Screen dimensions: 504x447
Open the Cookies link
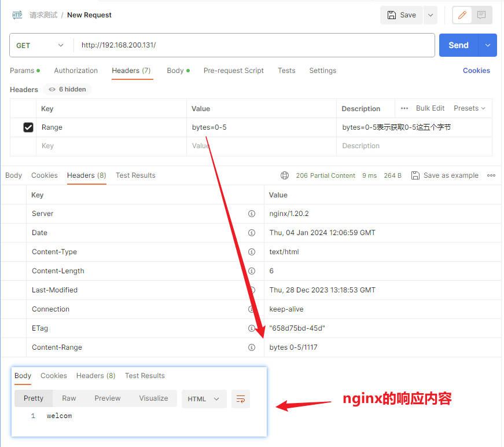(476, 71)
